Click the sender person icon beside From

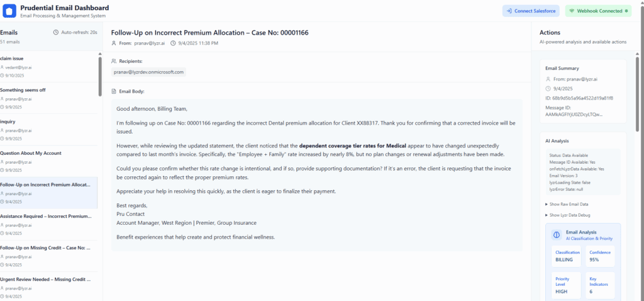114,43
